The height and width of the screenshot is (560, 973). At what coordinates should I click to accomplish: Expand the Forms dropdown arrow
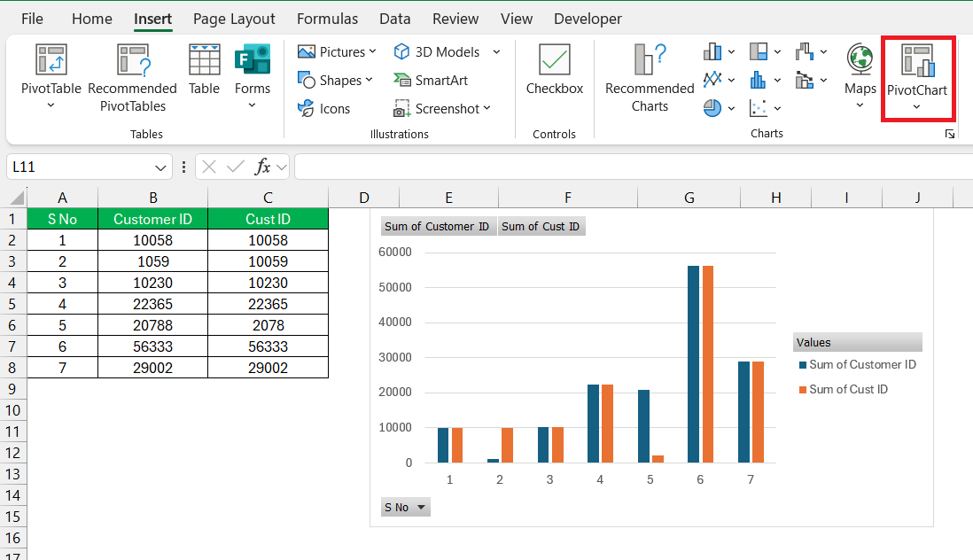252,105
